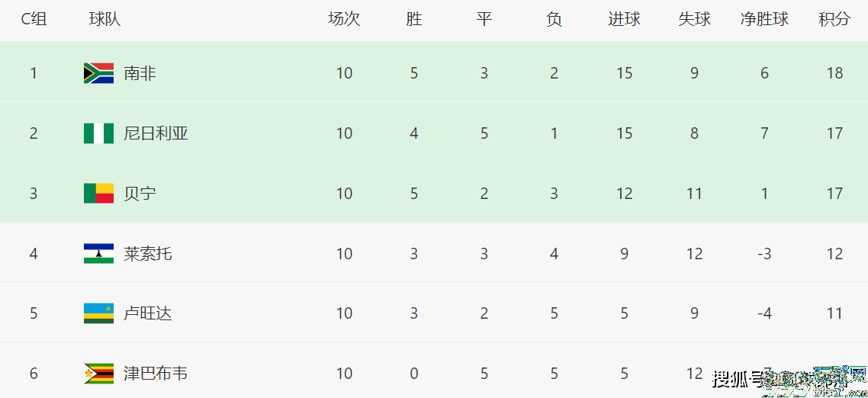
Task: Open the 尼日利亚 team link
Action: click(x=156, y=133)
